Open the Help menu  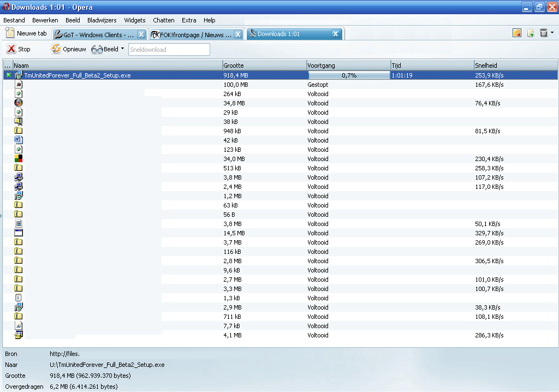tap(209, 20)
